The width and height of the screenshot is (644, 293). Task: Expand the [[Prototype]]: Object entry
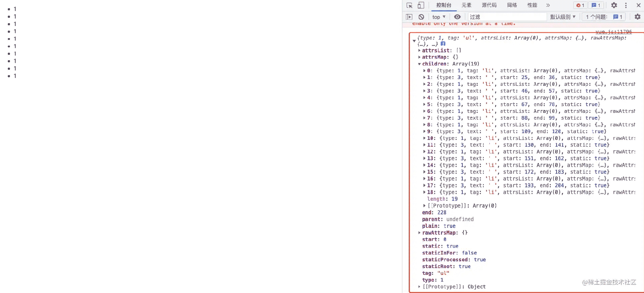coord(419,287)
